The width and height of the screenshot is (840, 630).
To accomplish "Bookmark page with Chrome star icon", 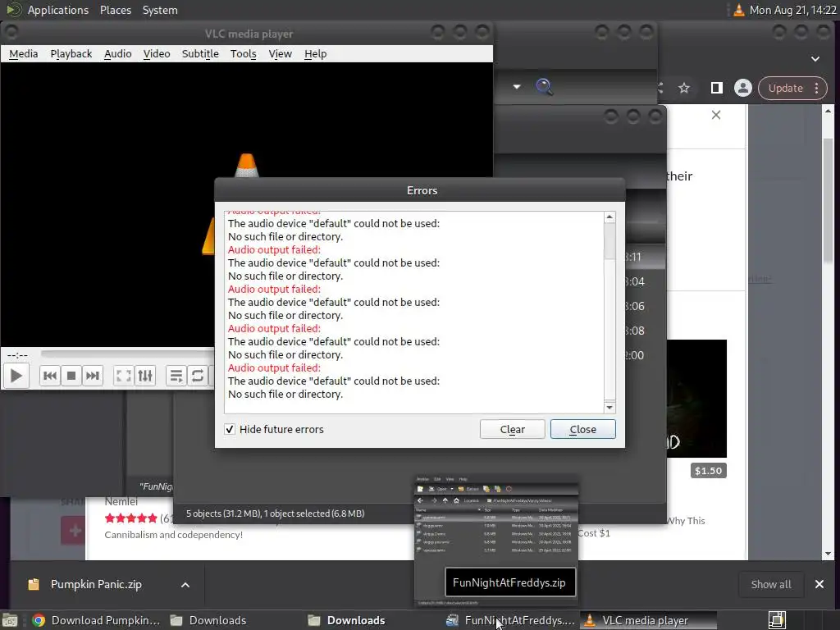I will click(x=684, y=88).
